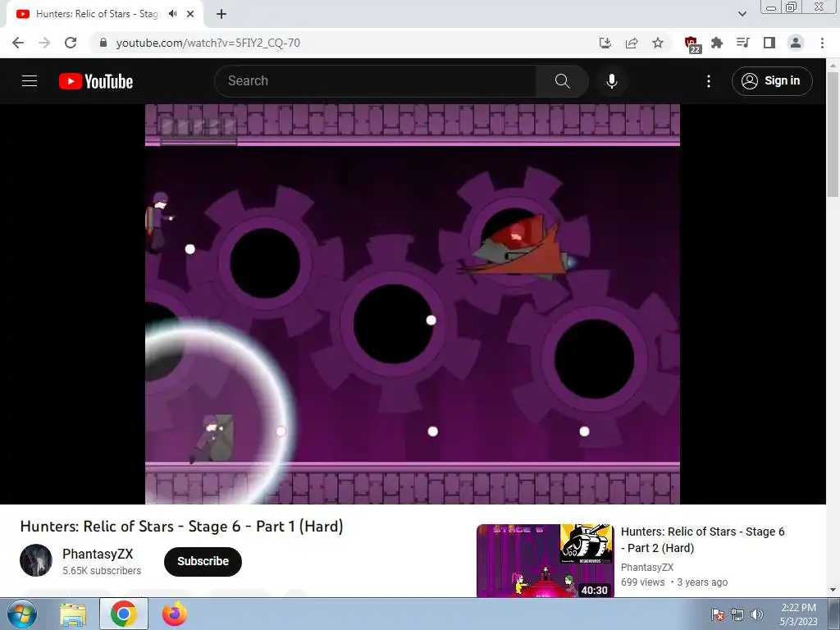The height and width of the screenshot is (630, 840).
Task: Mute the tab via the speaker icon
Action: click(172, 14)
